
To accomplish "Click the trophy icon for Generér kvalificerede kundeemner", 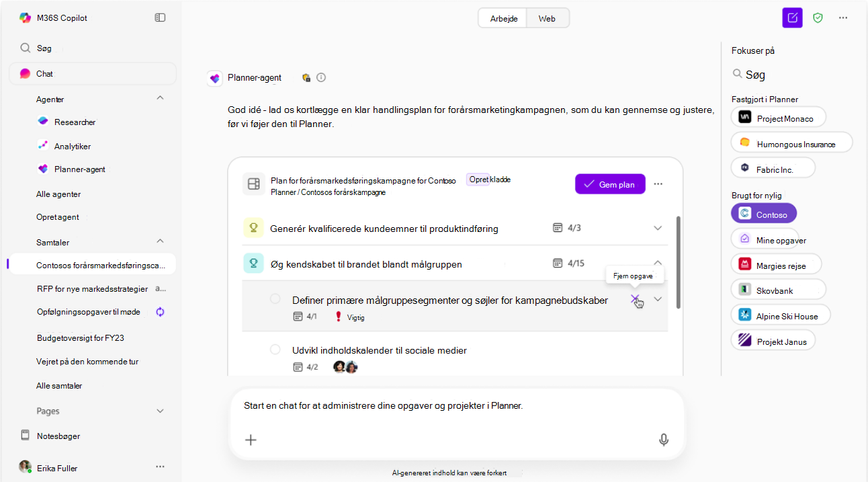I will pyautogui.click(x=254, y=228).
